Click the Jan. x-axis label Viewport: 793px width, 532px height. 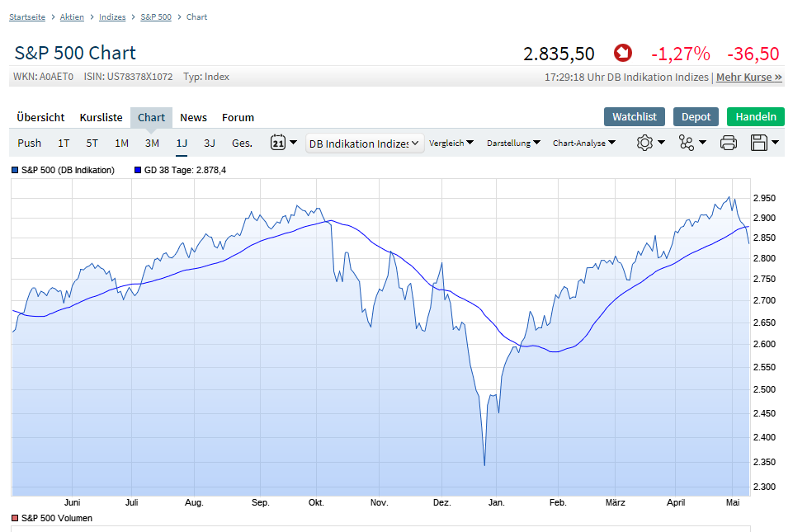(x=496, y=502)
